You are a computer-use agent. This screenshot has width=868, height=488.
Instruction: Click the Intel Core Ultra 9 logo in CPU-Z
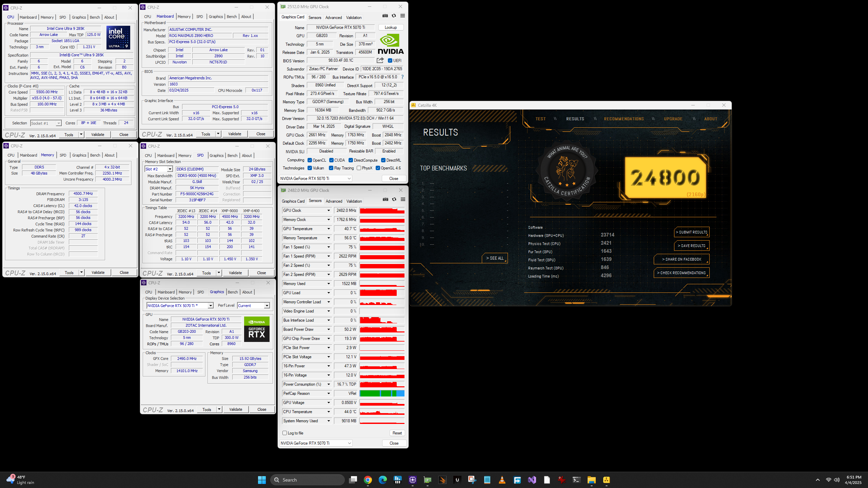click(x=118, y=38)
